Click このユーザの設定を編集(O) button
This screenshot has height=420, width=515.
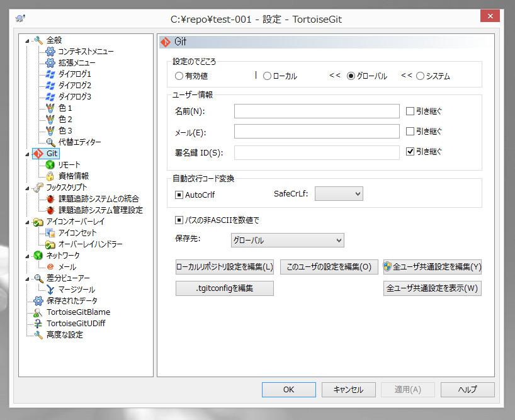pos(329,267)
